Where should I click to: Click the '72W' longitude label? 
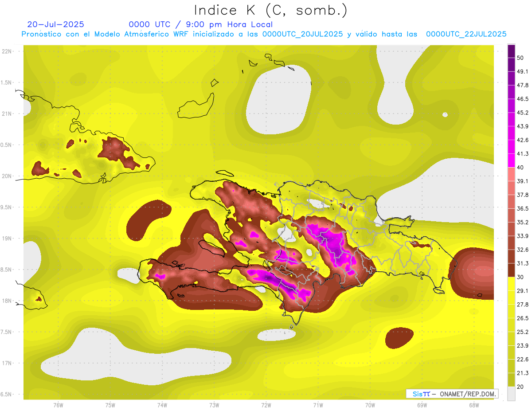[x=266, y=405]
